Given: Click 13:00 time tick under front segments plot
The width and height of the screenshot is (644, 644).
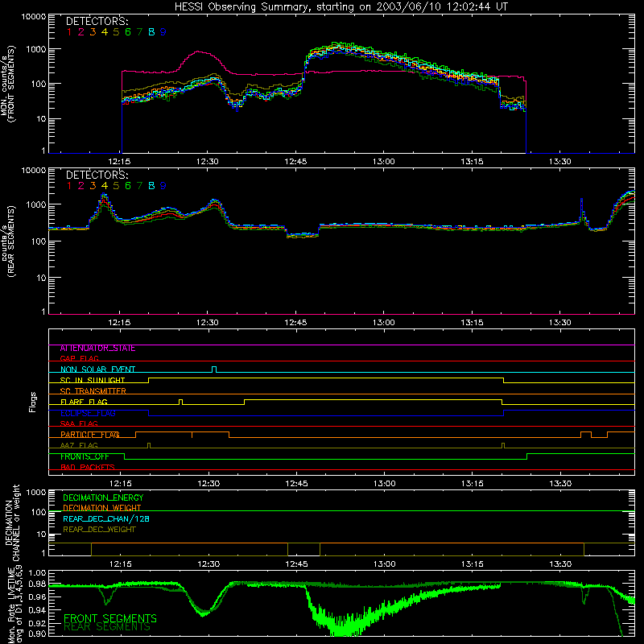Looking at the screenshot, I should point(384,162).
